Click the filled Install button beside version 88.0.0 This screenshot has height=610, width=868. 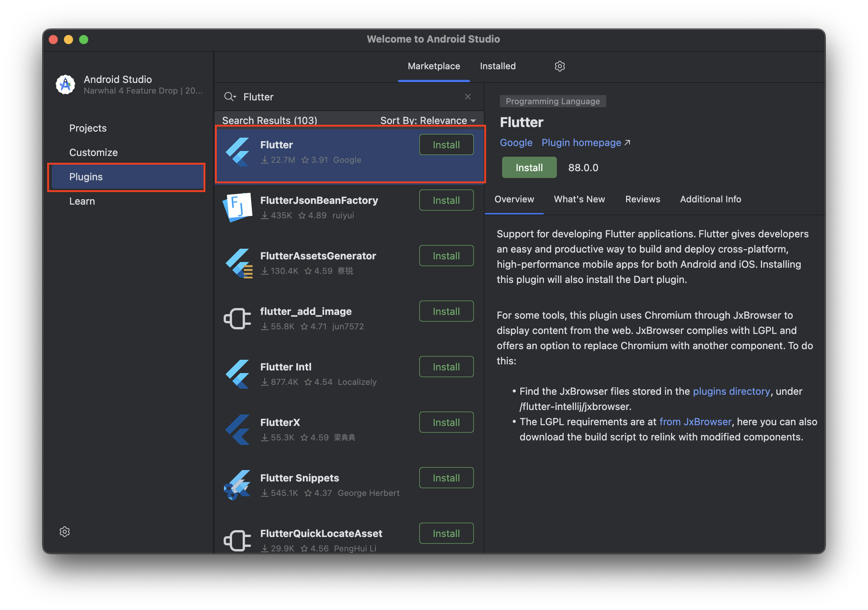pos(529,167)
